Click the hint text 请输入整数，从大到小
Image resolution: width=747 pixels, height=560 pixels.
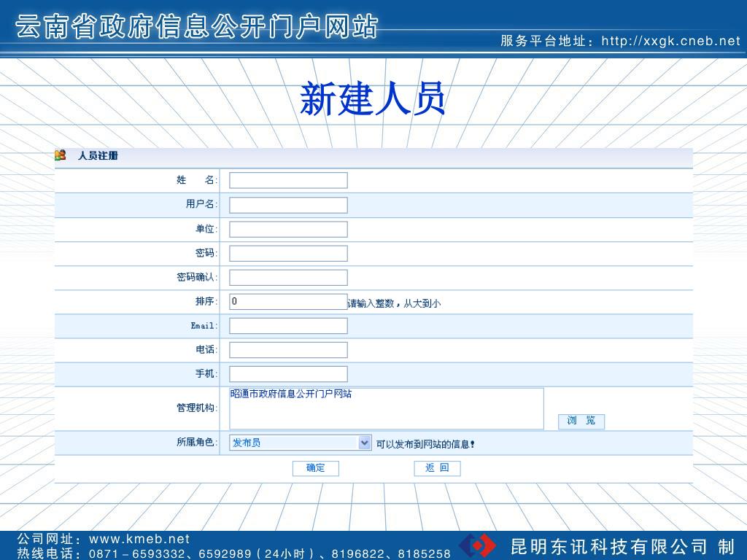click(x=395, y=303)
